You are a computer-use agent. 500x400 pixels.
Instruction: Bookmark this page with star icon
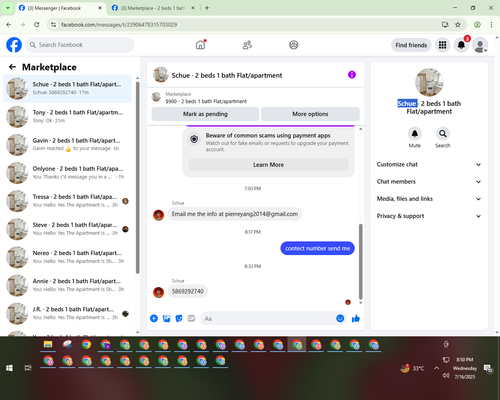coord(458,24)
